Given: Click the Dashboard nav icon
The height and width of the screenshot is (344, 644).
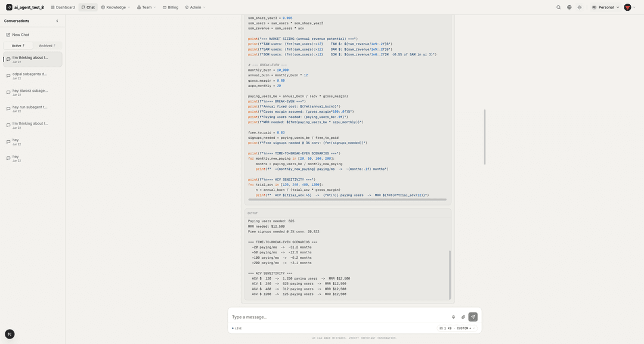Looking at the screenshot, I should (x=52, y=7).
